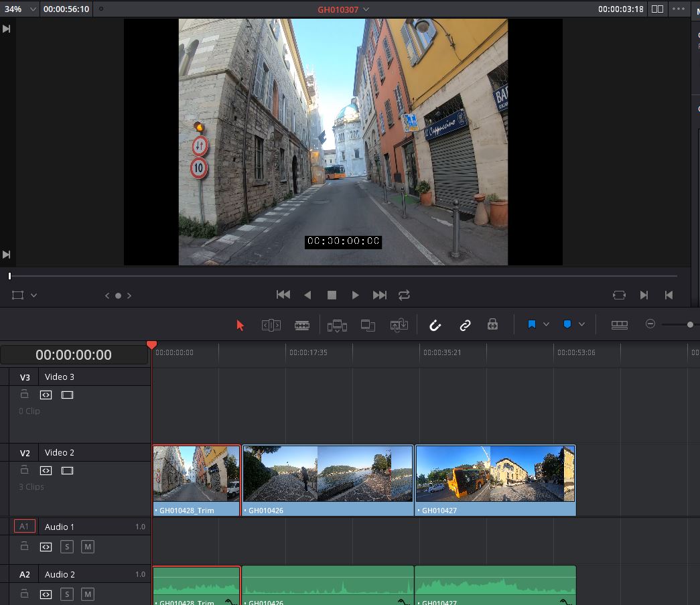Expand the GH010307 clip name dropdown

[366, 9]
